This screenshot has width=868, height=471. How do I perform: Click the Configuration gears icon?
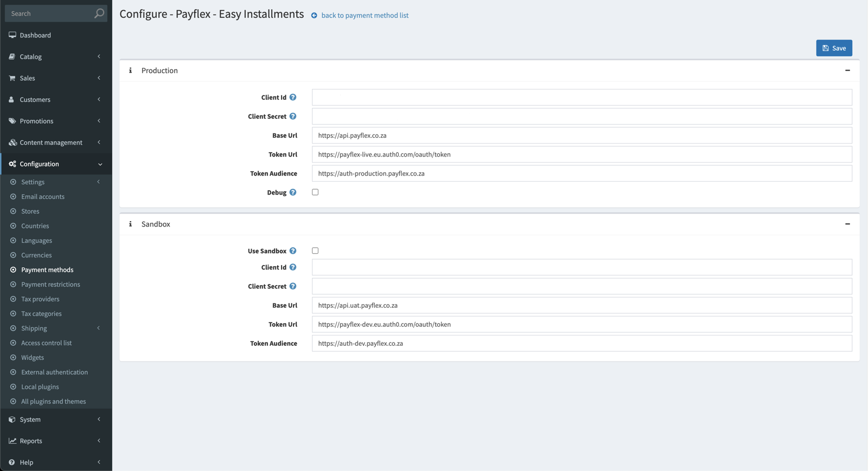pos(12,164)
